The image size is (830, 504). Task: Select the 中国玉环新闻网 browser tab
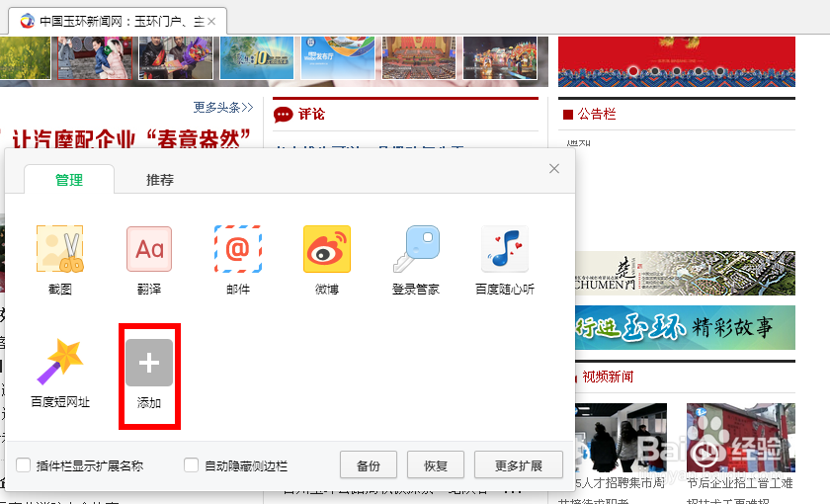[x=118, y=21]
